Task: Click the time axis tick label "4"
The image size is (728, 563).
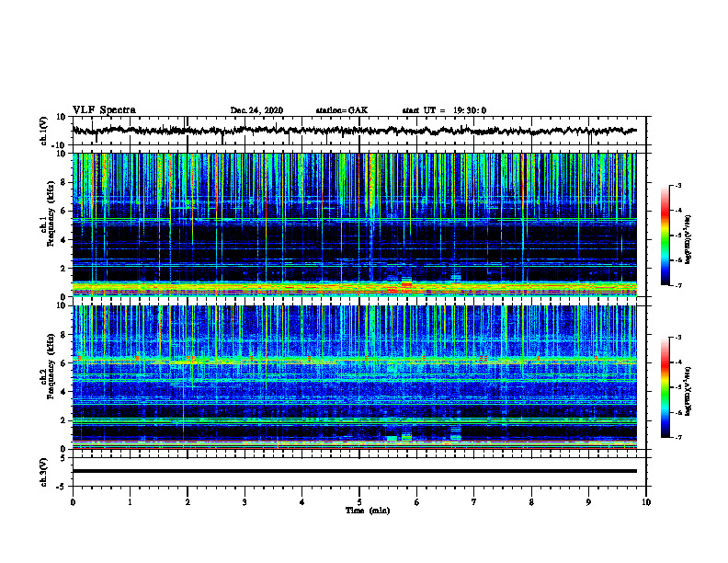Action: (301, 502)
